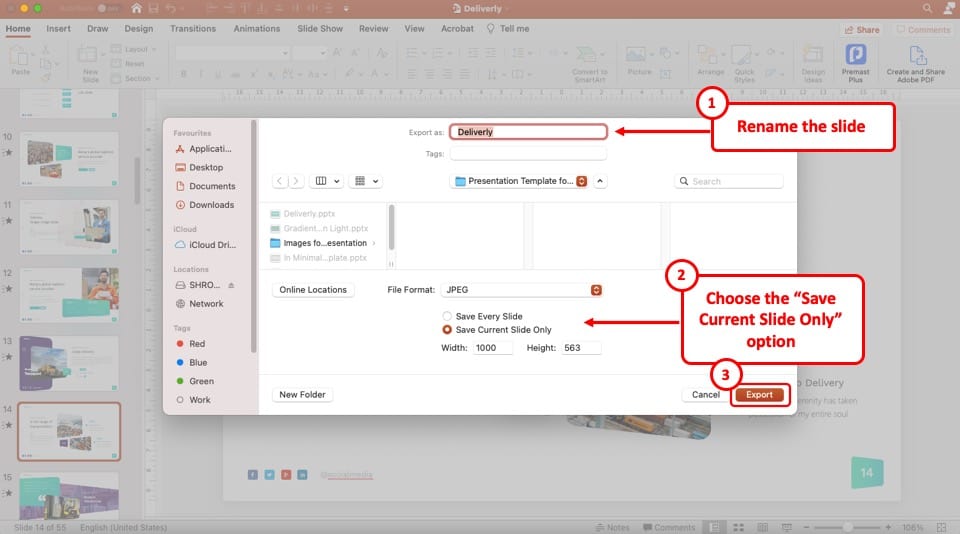The height and width of the screenshot is (534, 960).
Task: Open the Comments pane button
Action: pos(923,29)
